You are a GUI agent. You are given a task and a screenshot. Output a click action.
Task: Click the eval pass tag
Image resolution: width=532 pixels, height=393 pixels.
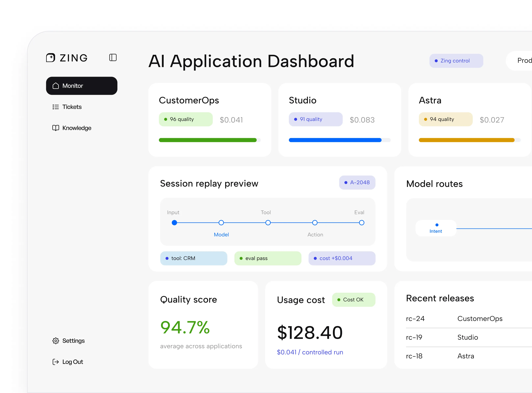click(268, 258)
